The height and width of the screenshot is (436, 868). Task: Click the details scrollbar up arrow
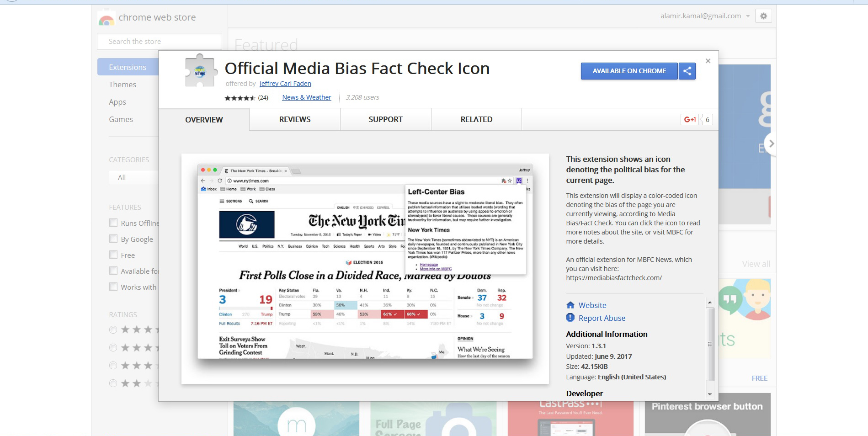tap(710, 302)
